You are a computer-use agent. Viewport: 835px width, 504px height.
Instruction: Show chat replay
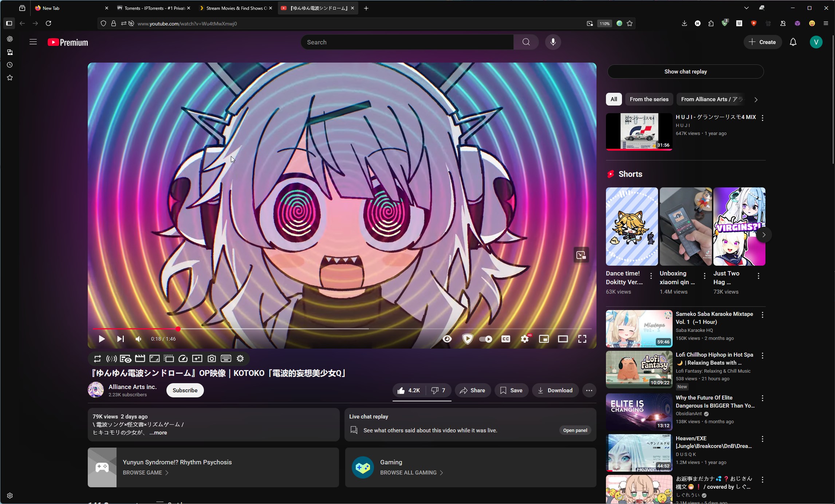(685, 72)
